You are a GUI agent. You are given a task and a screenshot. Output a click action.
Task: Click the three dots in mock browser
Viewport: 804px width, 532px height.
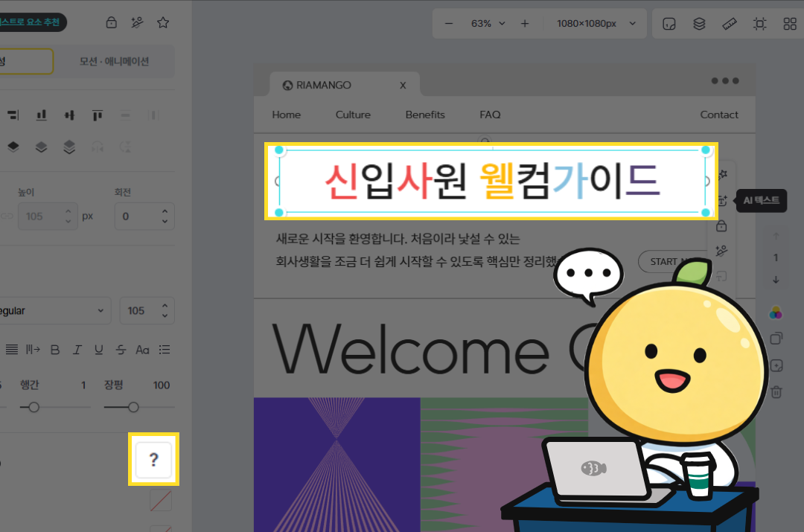[x=725, y=81]
